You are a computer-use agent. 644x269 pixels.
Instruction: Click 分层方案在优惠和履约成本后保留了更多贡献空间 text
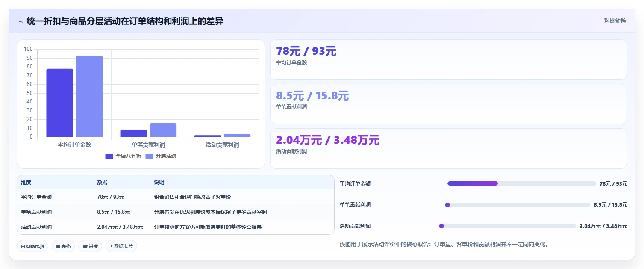click(210, 212)
